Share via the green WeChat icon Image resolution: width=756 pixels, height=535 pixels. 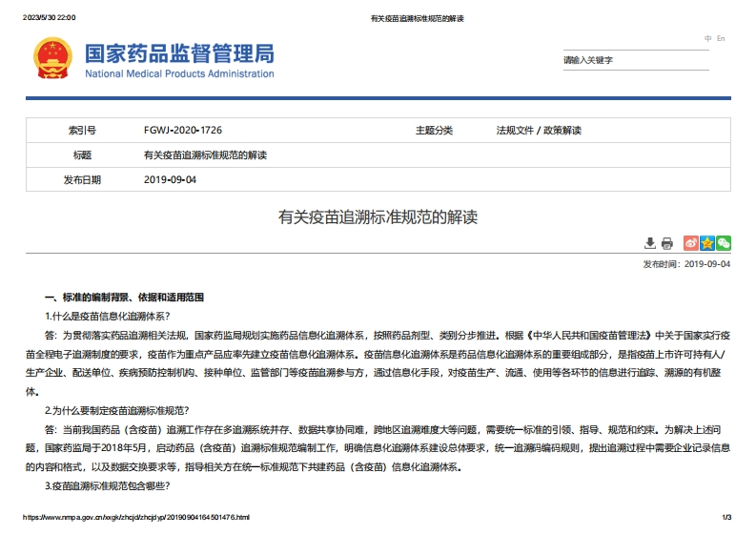pos(724,243)
